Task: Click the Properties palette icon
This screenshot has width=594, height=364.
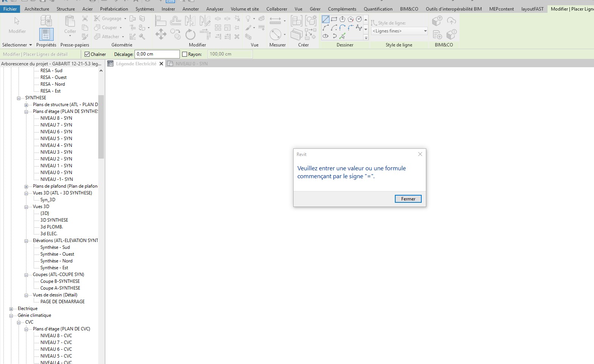Action: pyautogui.click(x=46, y=34)
